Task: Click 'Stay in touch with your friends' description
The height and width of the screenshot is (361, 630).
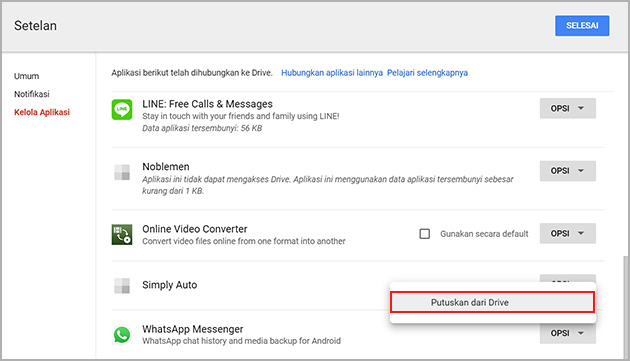Action: tap(241, 116)
